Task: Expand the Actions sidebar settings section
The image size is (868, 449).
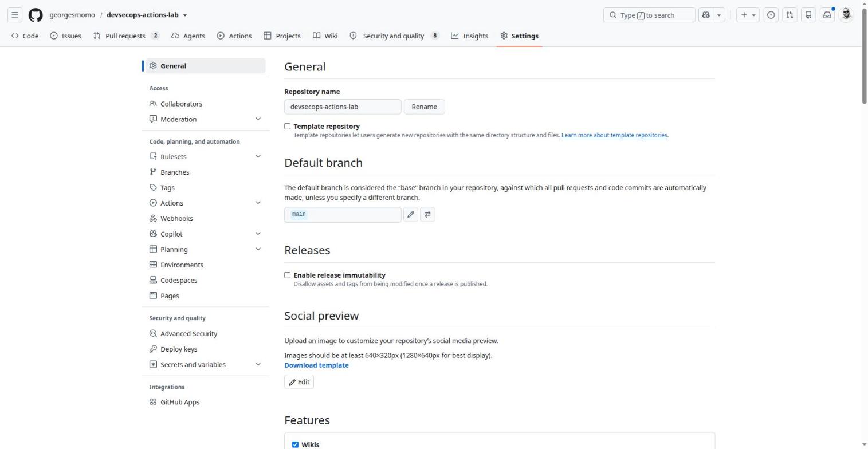Action: coord(258,203)
